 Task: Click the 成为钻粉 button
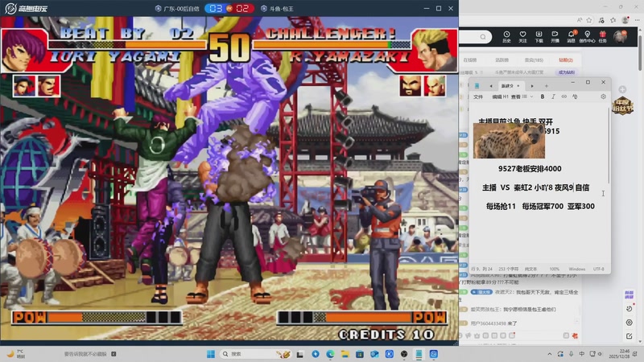[x=567, y=72]
